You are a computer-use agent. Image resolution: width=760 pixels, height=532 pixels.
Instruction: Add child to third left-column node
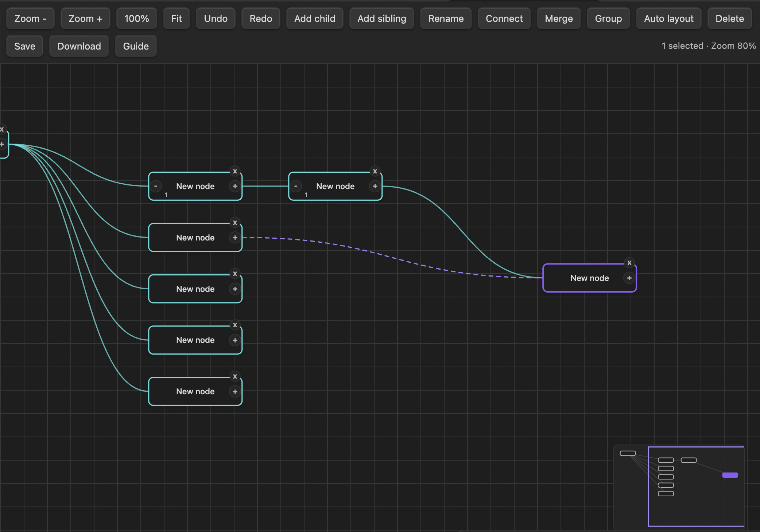(235, 289)
